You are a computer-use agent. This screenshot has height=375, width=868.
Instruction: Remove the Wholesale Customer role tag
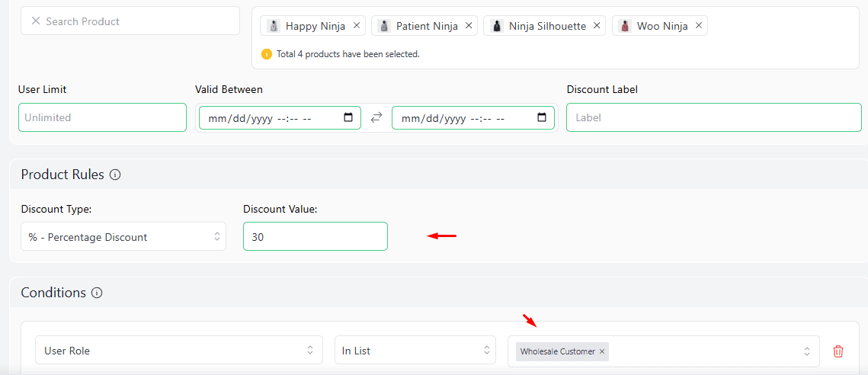pos(602,351)
